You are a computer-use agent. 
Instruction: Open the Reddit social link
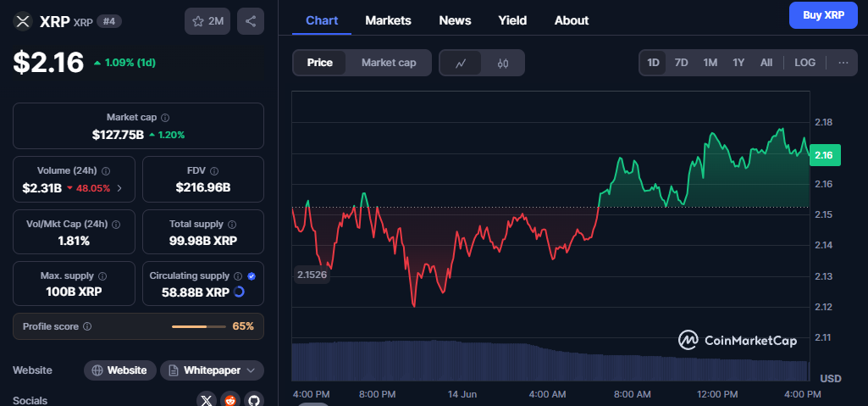pyautogui.click(x=230, y=401)
